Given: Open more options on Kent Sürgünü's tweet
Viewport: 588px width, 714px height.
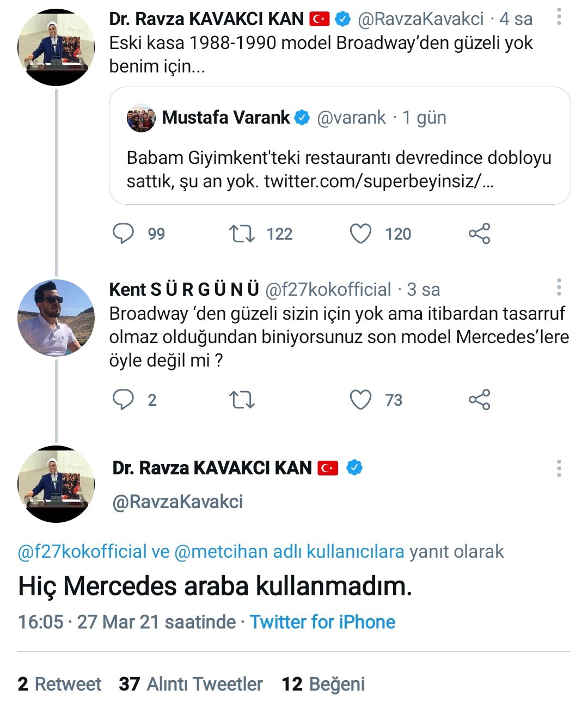Looking at the screenshot, I should pyautogui.click(x=559, y=288).
